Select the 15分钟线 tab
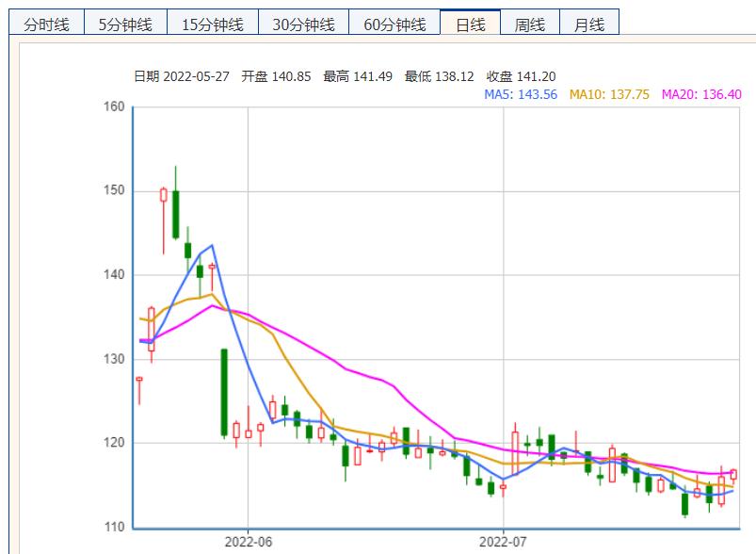The width and height of the screenshot is (756, 554). [213, 24]
